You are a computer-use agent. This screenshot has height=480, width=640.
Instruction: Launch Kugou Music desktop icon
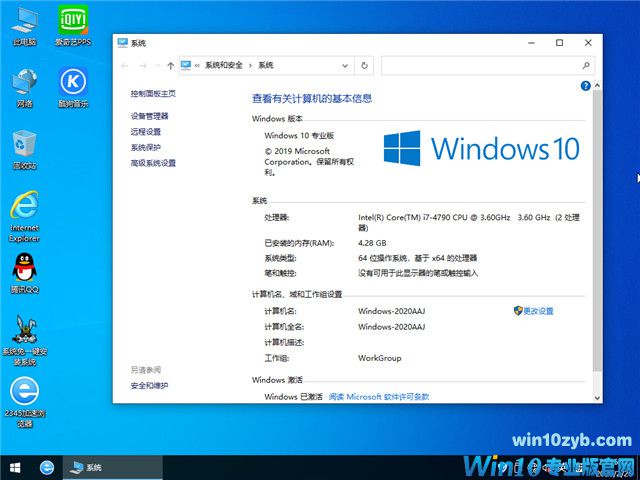73,87
